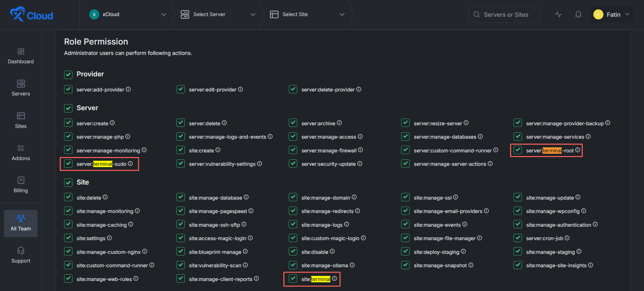The height and width of the screenshot is (291, 644).
Task: Show info for site:manage-file-manager
Action: point(479,238)
